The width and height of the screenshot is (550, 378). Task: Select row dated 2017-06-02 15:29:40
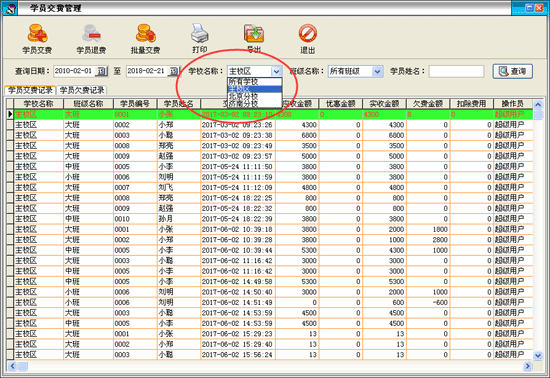click(x=273, y=344)
